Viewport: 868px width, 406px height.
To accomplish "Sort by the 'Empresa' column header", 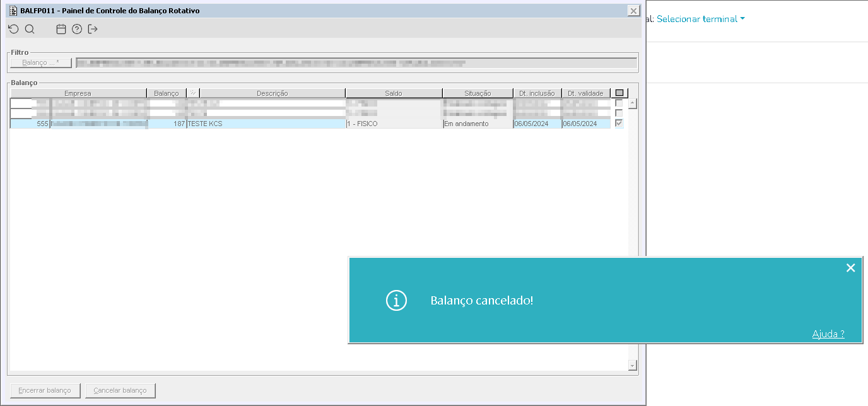I will point(78,93).
